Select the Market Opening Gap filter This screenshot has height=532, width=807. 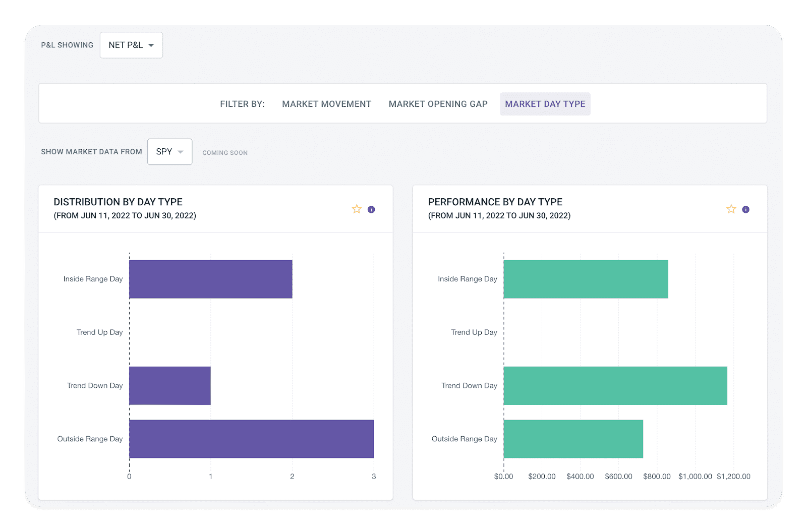(438, 104)
